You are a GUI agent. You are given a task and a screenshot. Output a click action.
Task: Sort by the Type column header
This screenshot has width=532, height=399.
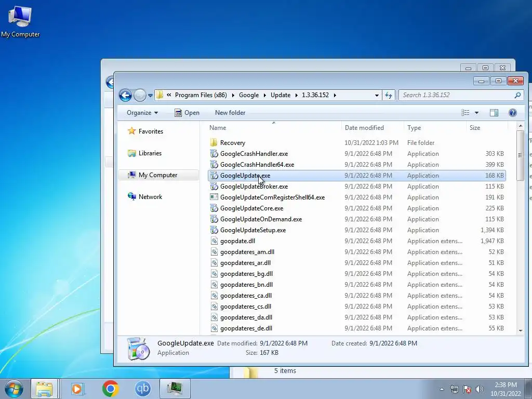pos(414,128)
